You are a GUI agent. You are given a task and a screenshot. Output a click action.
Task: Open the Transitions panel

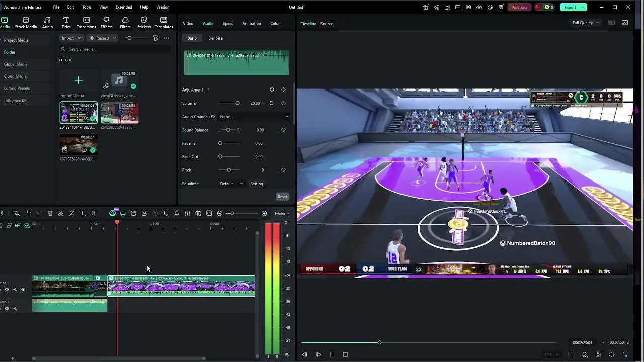click(x=87, y=23)
